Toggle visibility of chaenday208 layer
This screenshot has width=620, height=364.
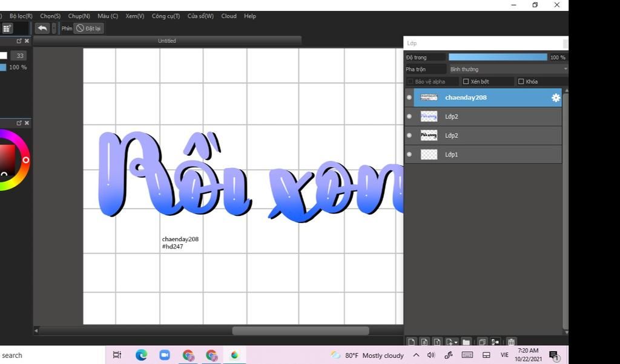409,97
